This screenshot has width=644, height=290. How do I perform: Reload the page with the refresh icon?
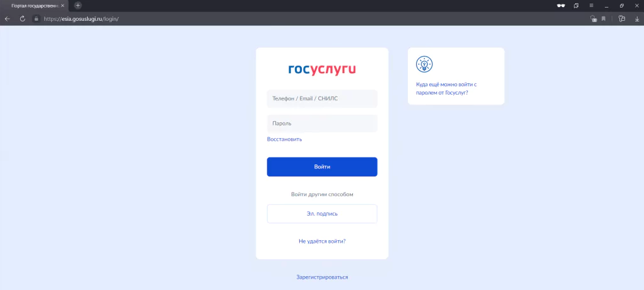click(x=22, y=19)
